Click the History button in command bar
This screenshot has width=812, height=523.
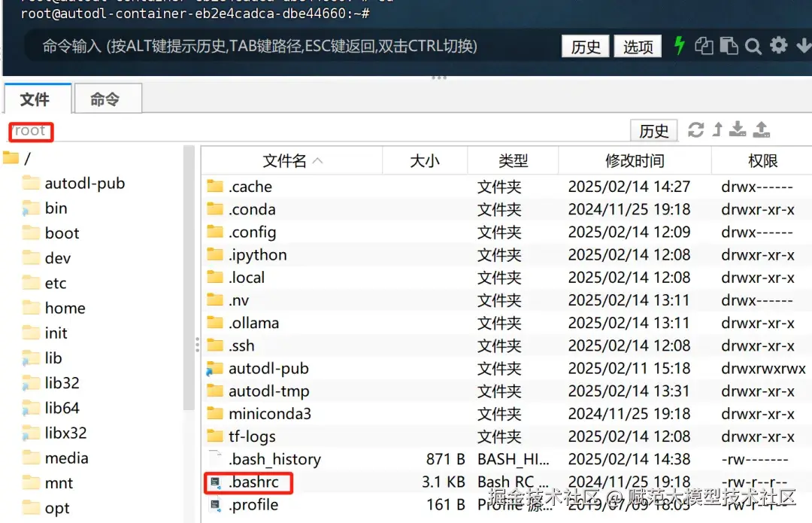(x=585, y=47)
